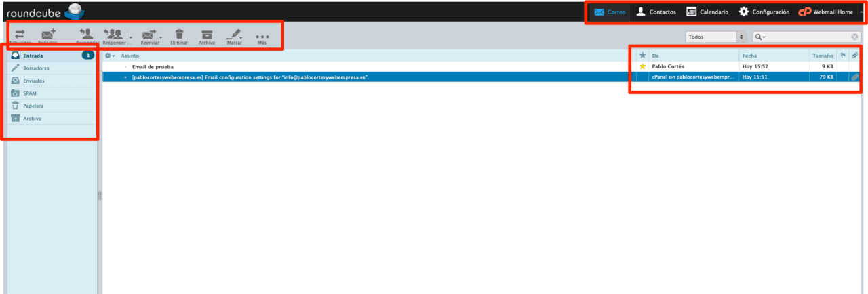Delete message using Eliminar trash icon
Image resolution: width=868 pixels, height=294 pixels.
coord(179,35)
